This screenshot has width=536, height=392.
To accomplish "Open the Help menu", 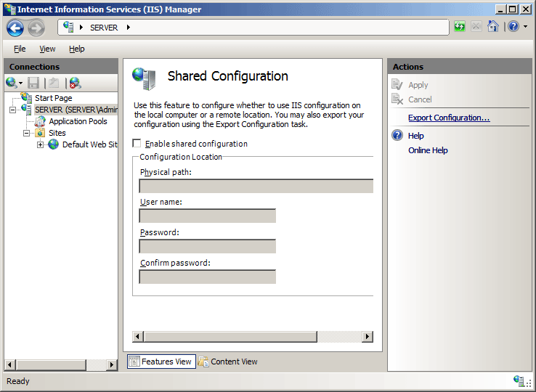I will pos(76,49).
